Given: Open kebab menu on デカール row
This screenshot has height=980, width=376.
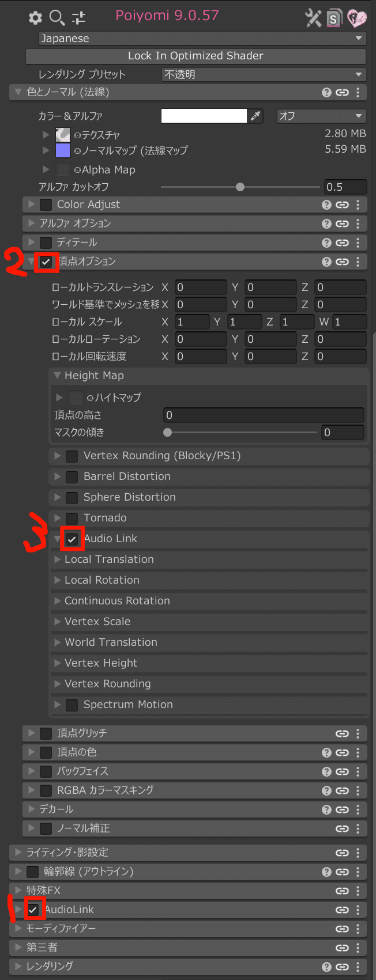Looking at the screenshot, I should point(358,809).
